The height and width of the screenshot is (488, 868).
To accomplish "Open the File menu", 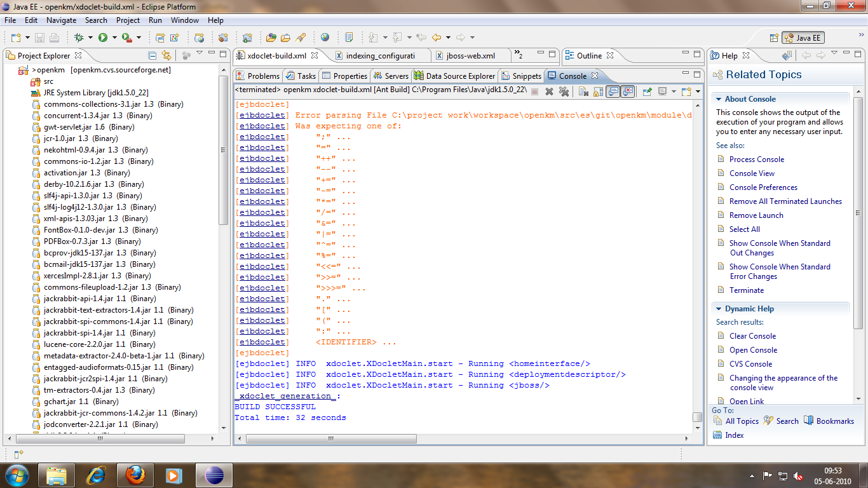I will click(x=10, y=20).
